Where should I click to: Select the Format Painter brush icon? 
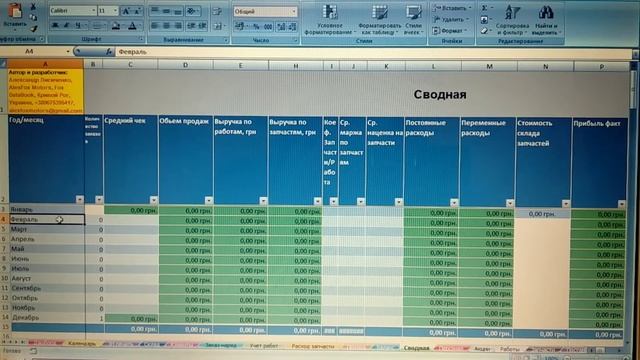[x=33, y=28]
